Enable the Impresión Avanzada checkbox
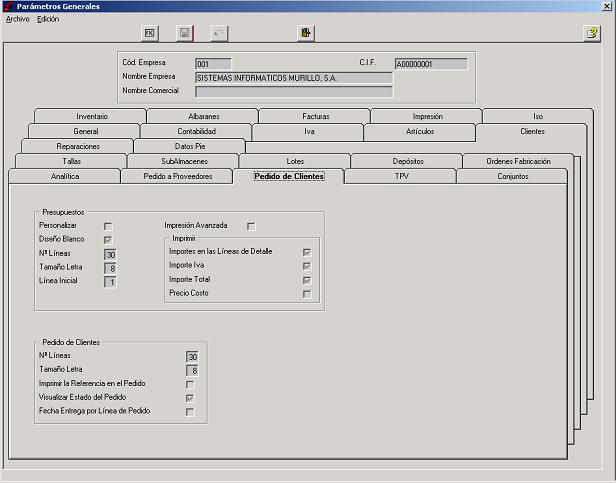The width and height of the screenshot is (616, 483). click(x=251, y=226)
